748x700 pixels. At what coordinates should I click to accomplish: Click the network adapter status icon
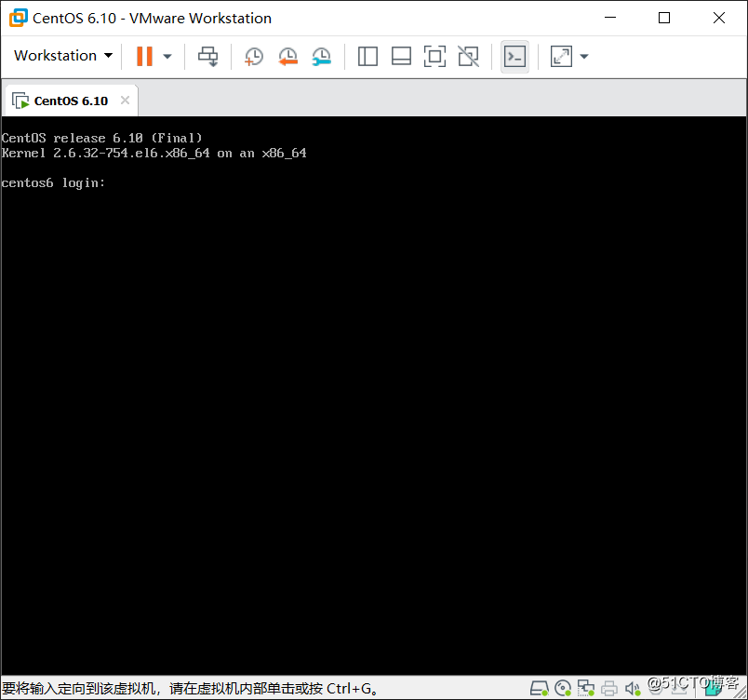586,688
